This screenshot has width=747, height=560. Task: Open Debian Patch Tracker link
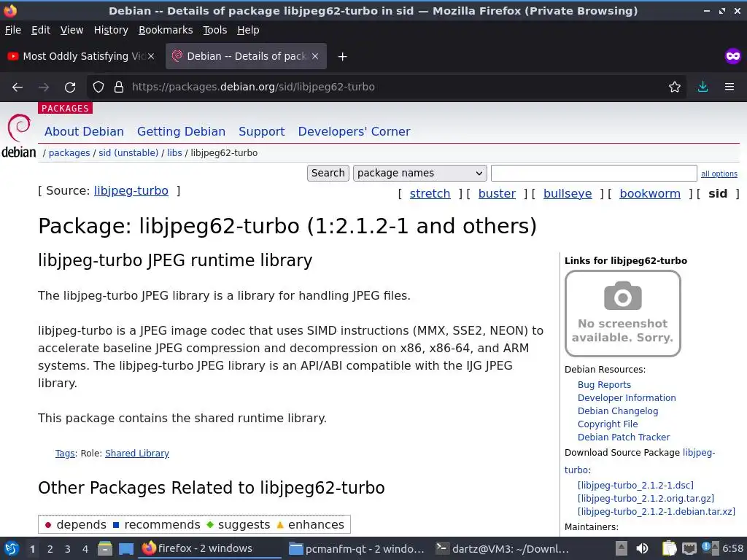[624, 437]
